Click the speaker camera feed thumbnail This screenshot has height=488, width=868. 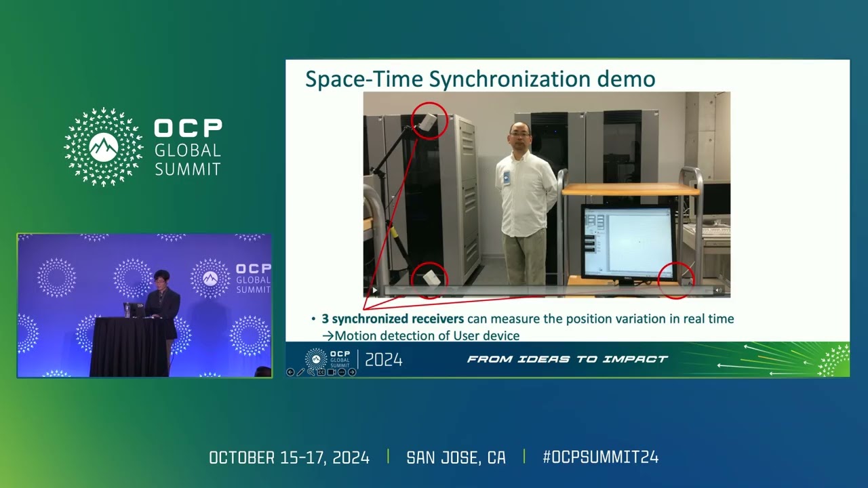144,306
